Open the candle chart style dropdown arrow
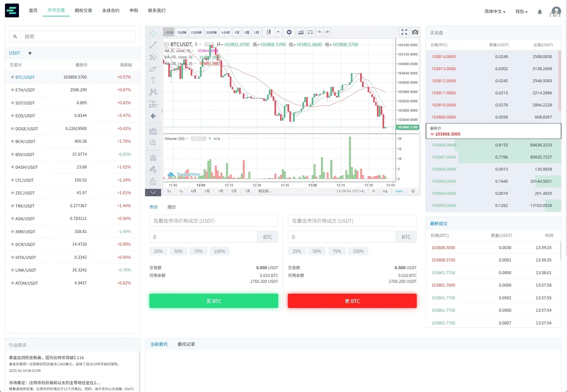Image resolution: width=567 pixels, height=392 pixels. 278,32
